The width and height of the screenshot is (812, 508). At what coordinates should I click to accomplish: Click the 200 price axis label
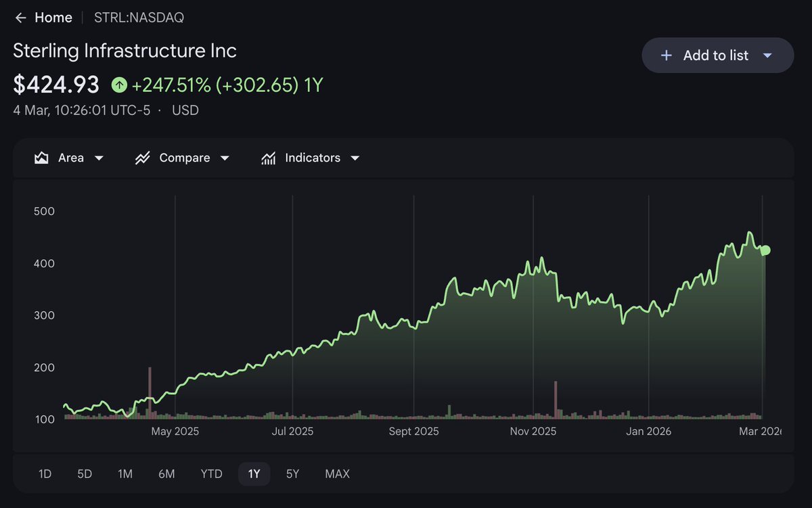click(44, 367)
